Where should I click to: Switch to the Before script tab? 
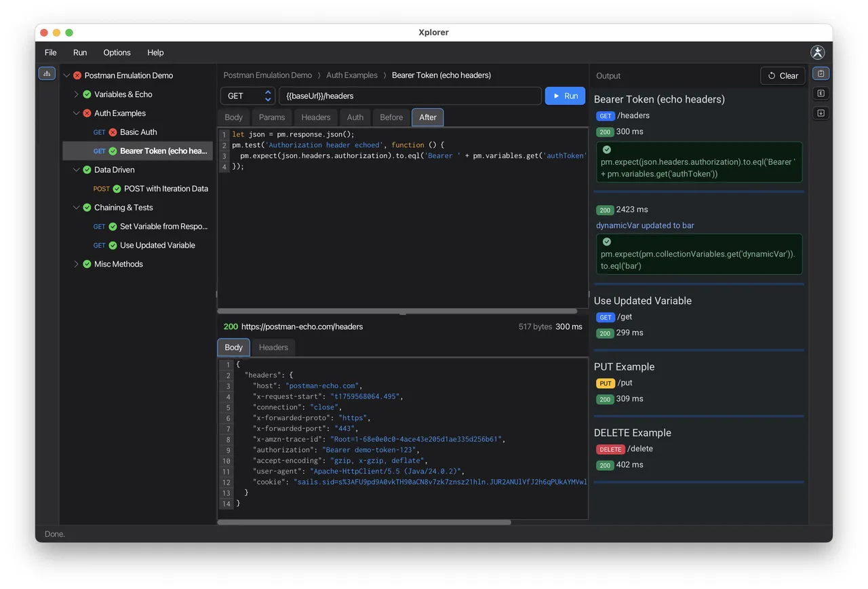click(x=391, y=117)
